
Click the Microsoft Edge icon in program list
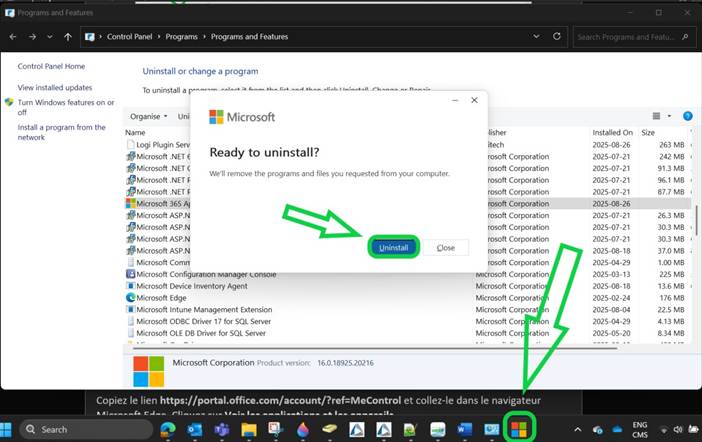pos(130,298)
